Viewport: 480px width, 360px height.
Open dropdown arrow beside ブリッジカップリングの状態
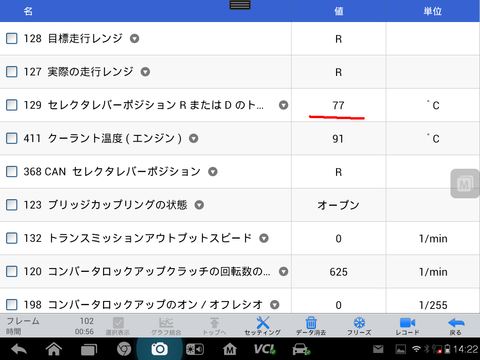coord(199,205)
